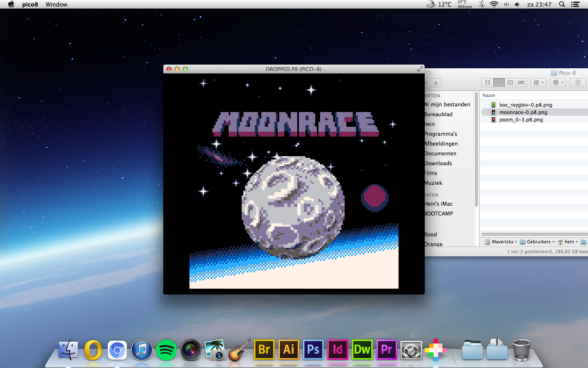Switch Finder to icon view
588x368 pixels.
pos(488,83)
